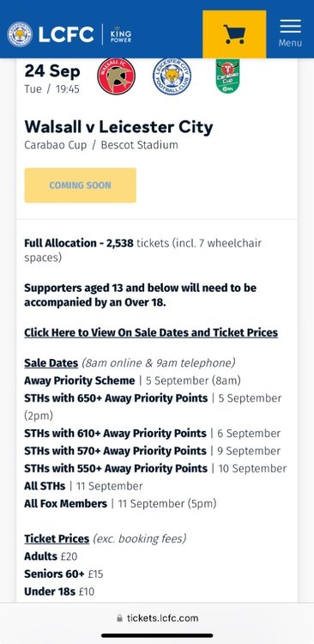Click the LCFC fox crest logo
314x644 pixels.
point(20,34)
